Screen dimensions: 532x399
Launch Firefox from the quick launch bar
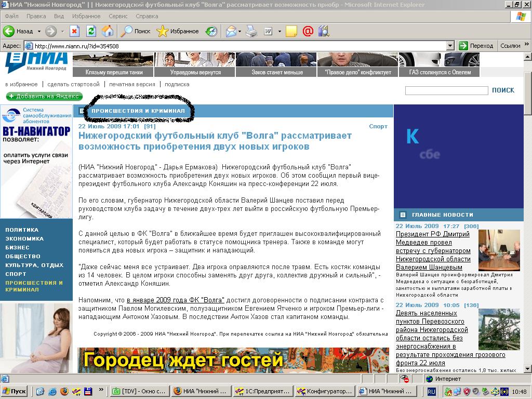coord(64,391)
